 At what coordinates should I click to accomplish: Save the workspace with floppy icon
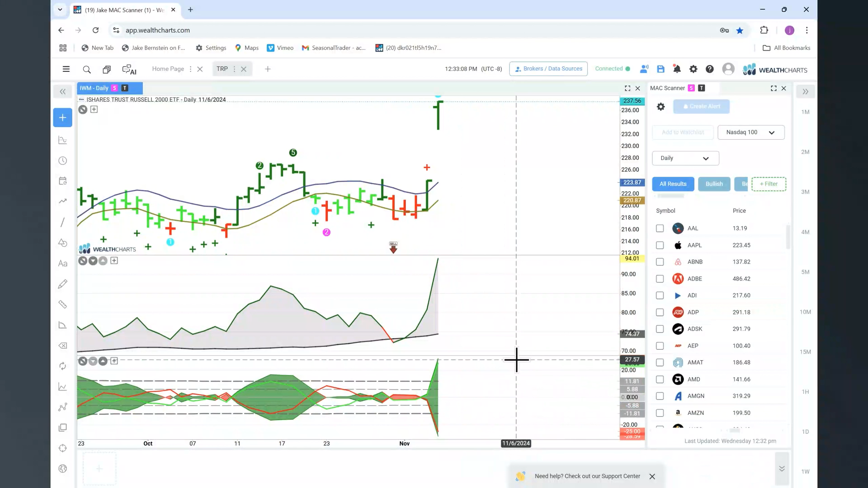point(660,69)
